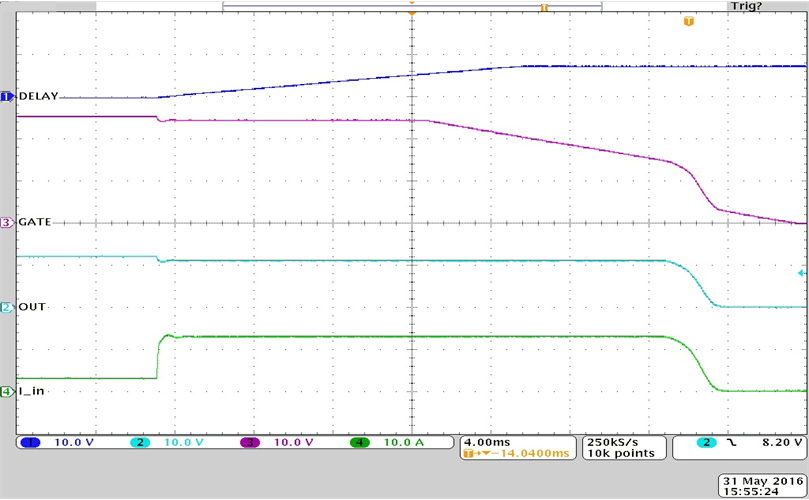Click the falling edge trigger slope icon
The height and width of the screenshot is (500, 809).
pyautogui.click(x=731, y=442)
